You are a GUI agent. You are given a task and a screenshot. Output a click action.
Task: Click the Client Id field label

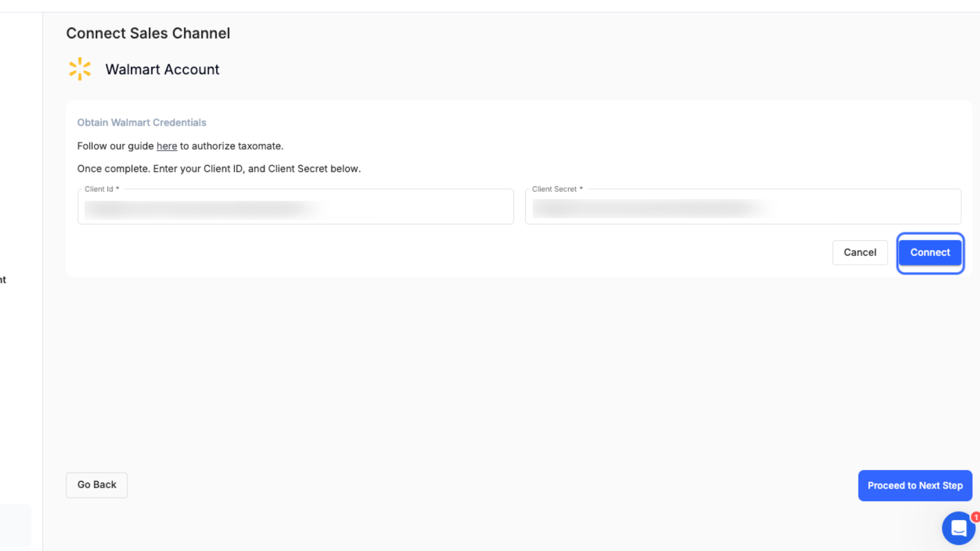pos(102,189)
